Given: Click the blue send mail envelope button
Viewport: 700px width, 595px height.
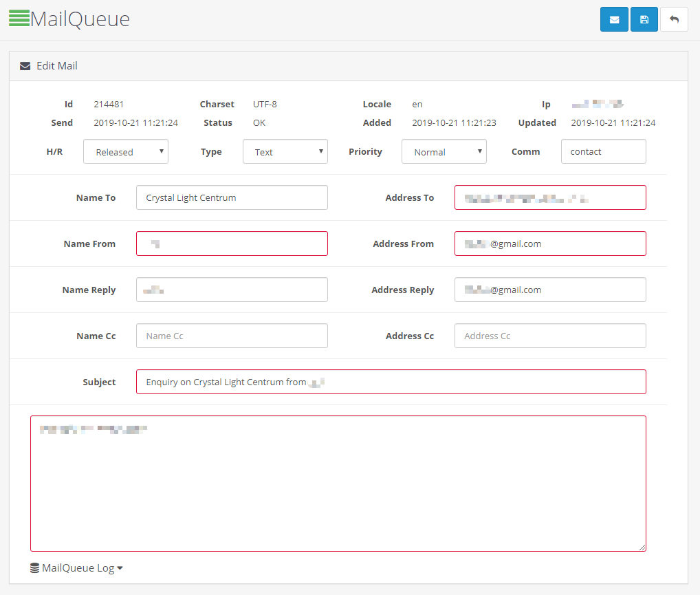Looking at the screenshot, I should click(614, 19).
